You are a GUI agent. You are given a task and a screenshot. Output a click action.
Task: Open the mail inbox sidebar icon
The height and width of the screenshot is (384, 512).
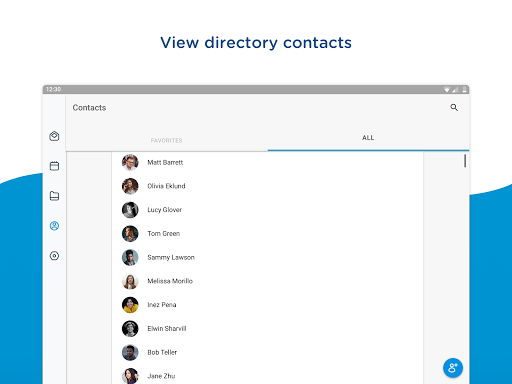[x=54, y=136]
